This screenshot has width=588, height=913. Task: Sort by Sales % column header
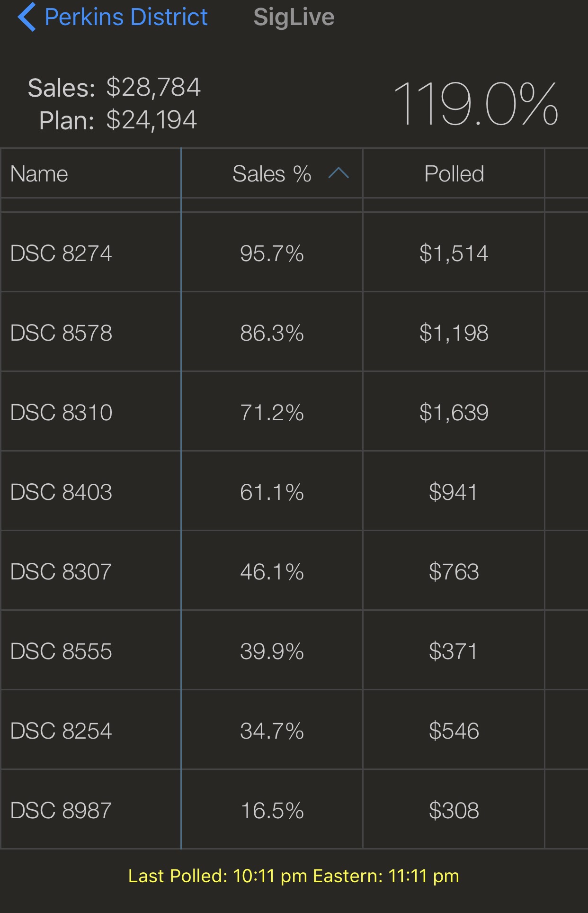tap(271, 173)
